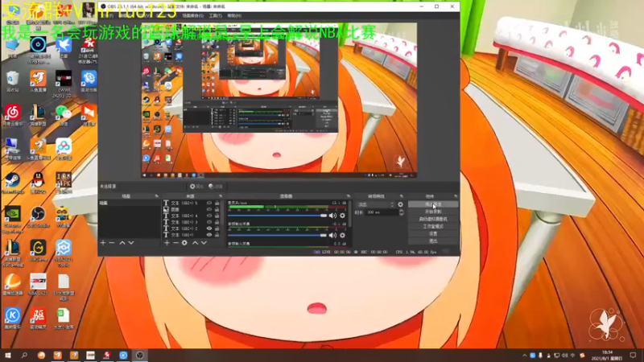Viewport: 644px width, 362px height.
Task: Click 开始录制 to start recording
Action: pyautogui.click(x=433, y=212)
